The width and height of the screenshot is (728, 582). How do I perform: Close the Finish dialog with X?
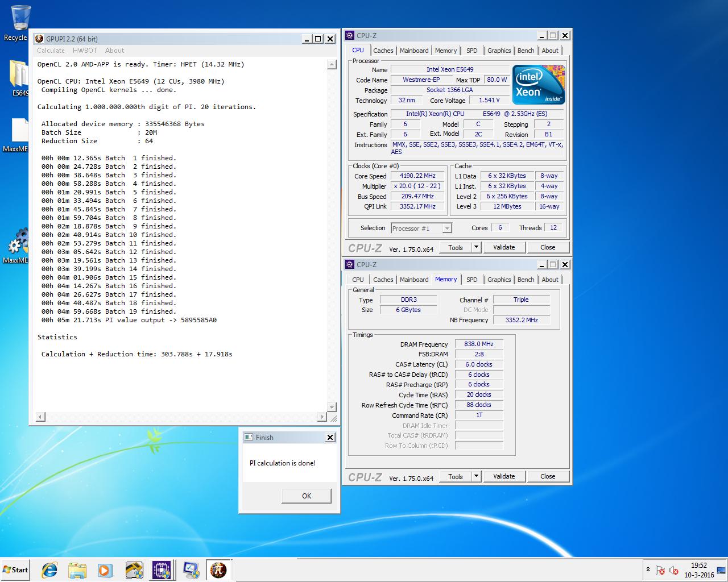[330, 437]
